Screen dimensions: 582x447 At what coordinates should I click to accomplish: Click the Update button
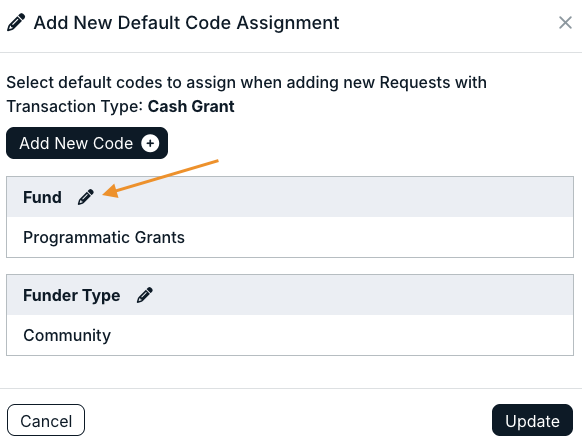532,420
